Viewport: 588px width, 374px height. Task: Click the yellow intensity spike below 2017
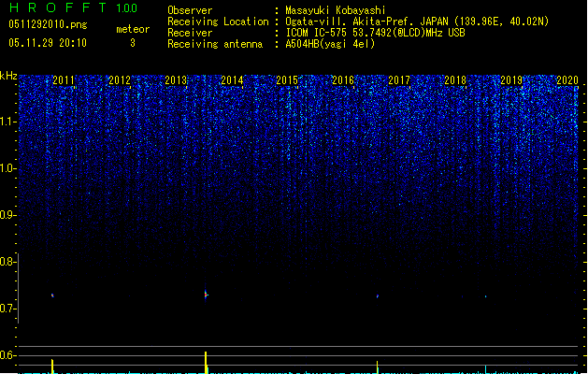[378, 367]
